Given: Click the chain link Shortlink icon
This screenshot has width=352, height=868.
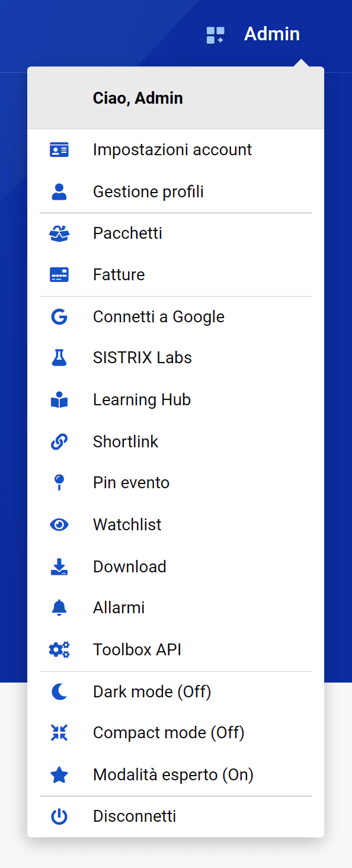Looking at the screenshot, I should click(59, 441).
